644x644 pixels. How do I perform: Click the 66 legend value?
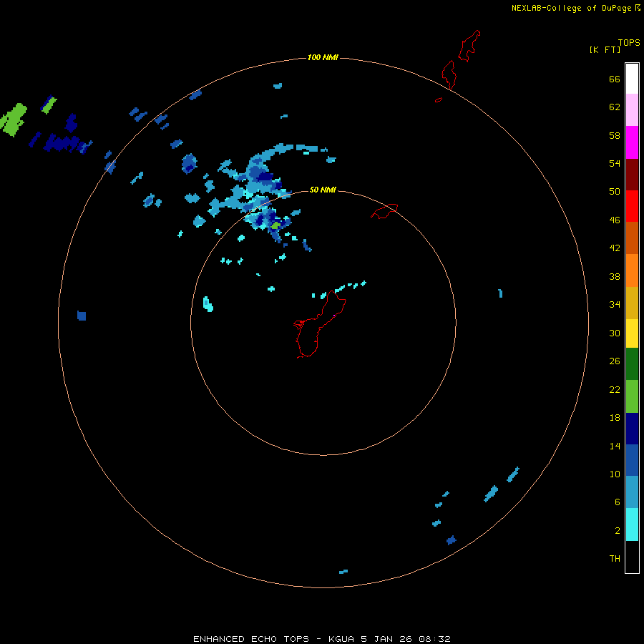(615, 79)
